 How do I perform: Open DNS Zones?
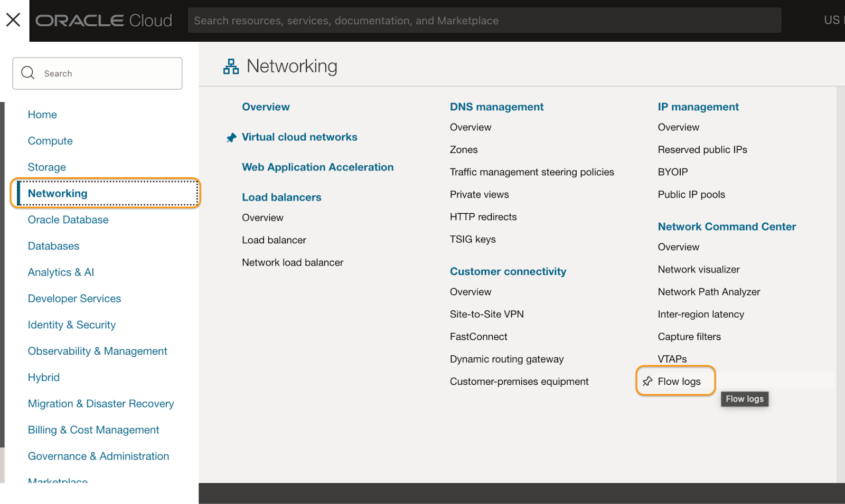click(464, 150)
